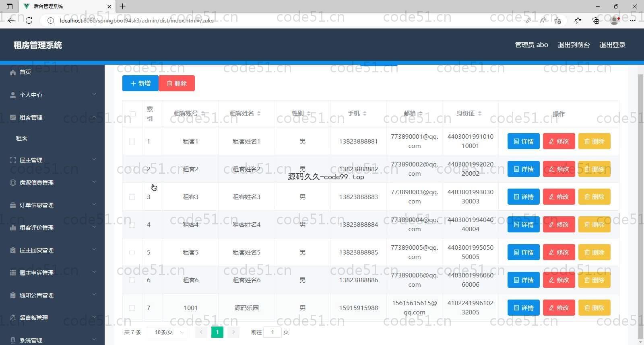Expand the 房源信息管理 submenu chevron
Screen dimensions: 644x345
[94, 182]
